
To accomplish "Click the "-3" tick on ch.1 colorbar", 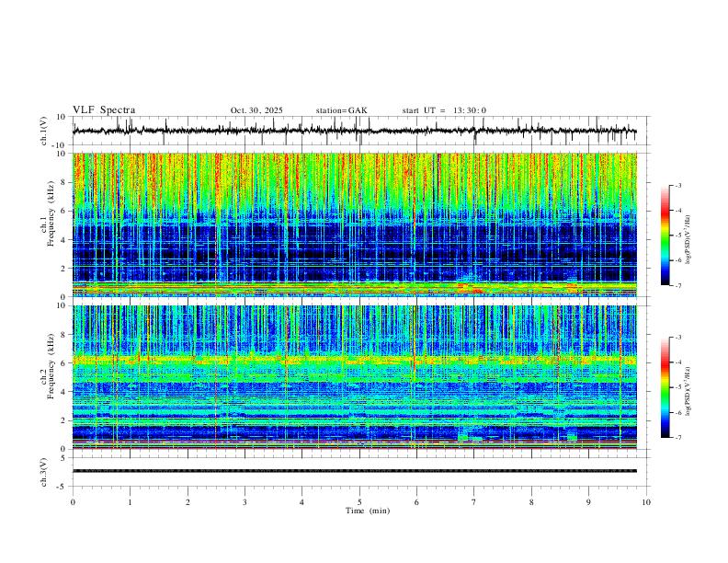I will tap(677, 185).
